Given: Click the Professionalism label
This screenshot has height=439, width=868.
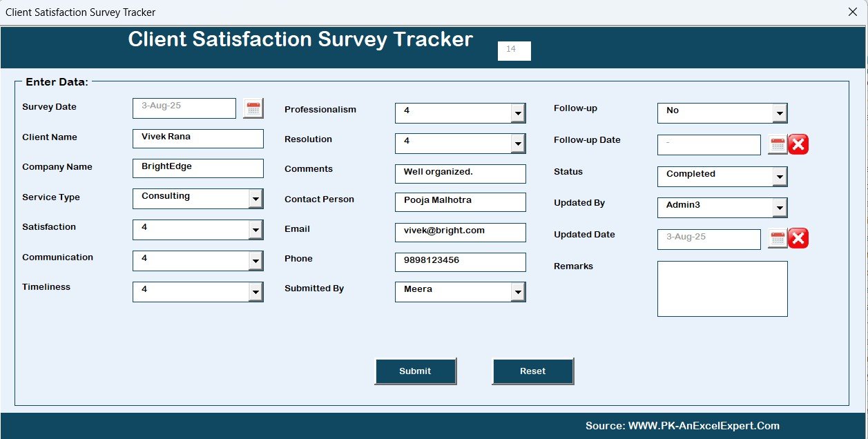Looking at the screenshot, I should click(x=320, y=110).
